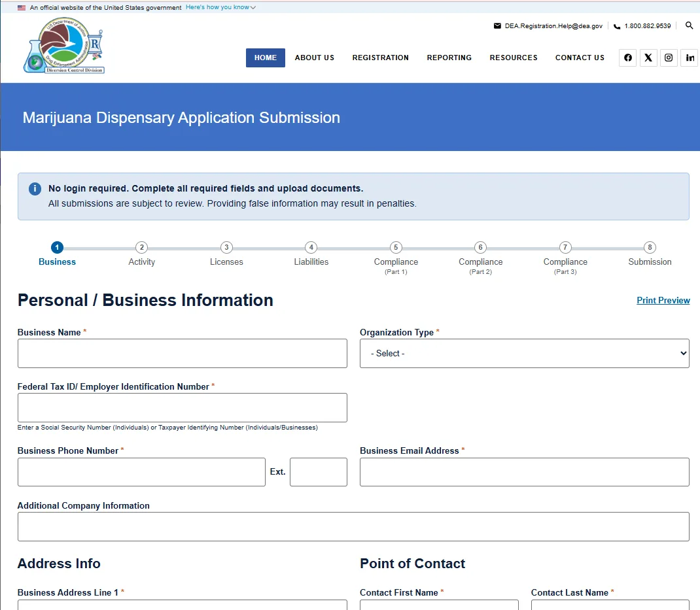Open the LinkedIn social icon
The width and height of the screenshot is (700, 610).
pyautogui.click(x=690, y=58)
